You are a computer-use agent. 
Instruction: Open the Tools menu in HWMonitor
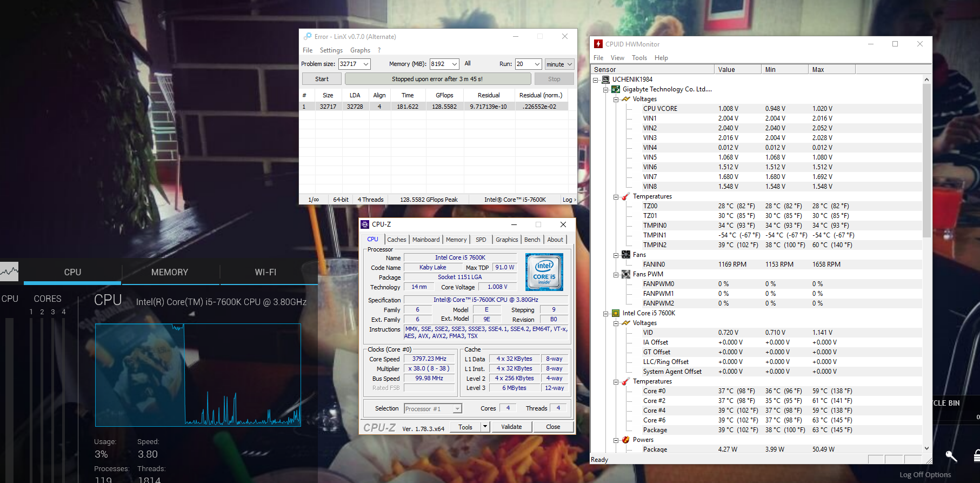[639, 58]
